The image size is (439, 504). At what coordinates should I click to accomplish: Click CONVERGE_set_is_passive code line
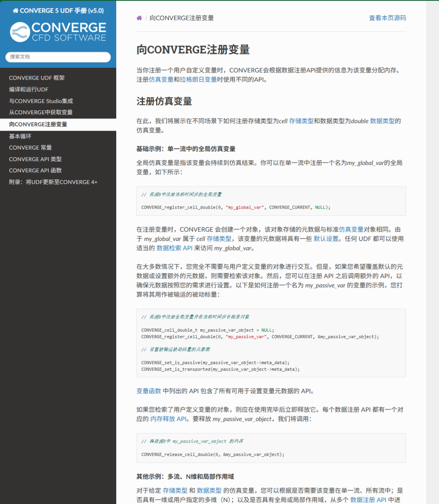point(215,363)
